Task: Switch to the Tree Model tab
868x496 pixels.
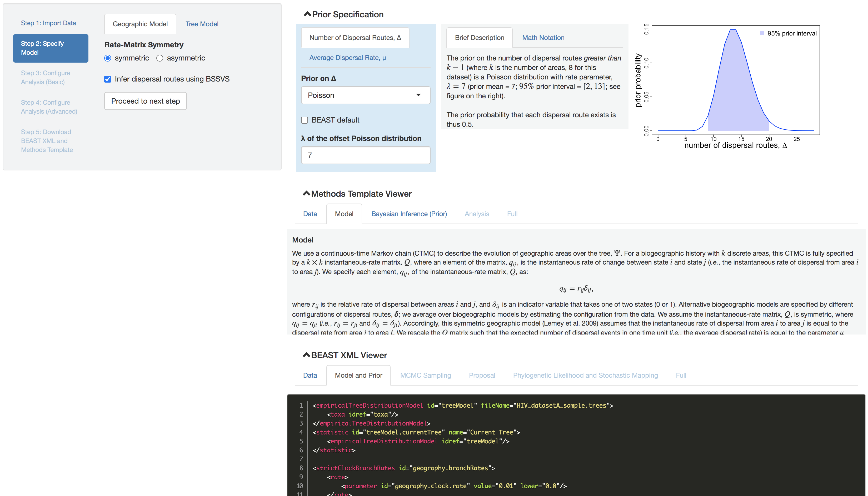Action: click(202, 24)
